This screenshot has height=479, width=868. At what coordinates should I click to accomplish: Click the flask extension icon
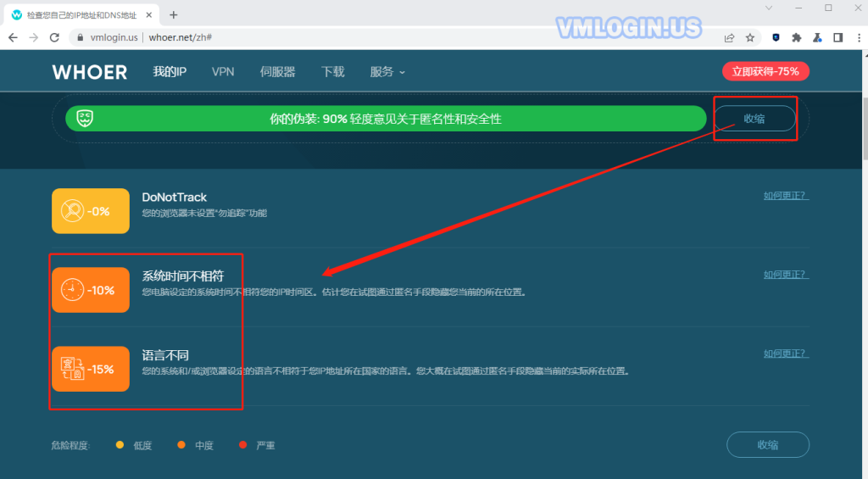coord(817,37)
